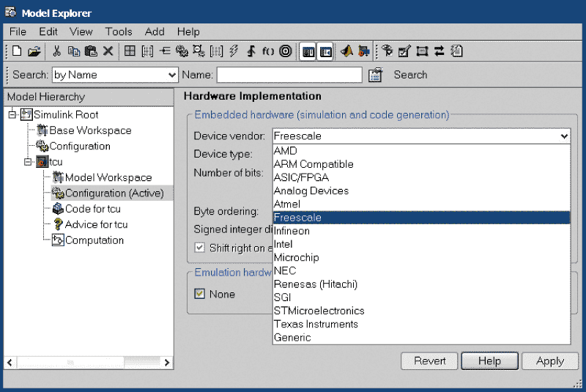
Task: Select Configuration under Simulink Root
Action: coord(80,146)
